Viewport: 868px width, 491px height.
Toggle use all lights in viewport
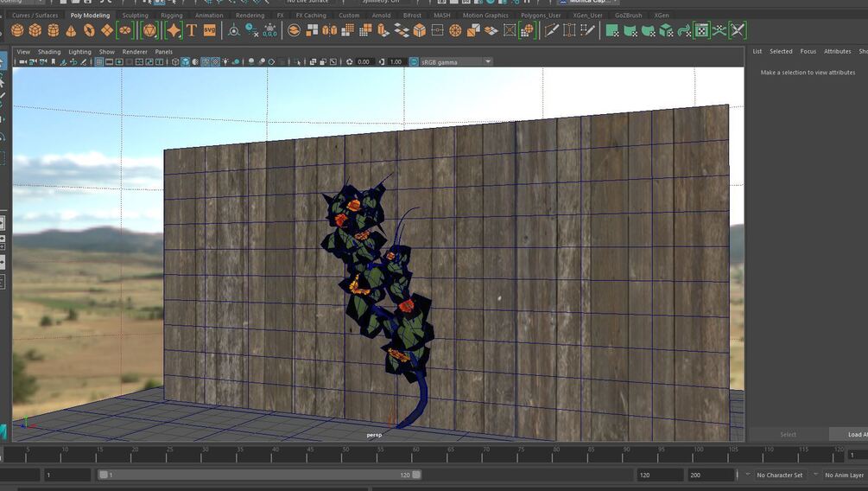coord(225,62)
